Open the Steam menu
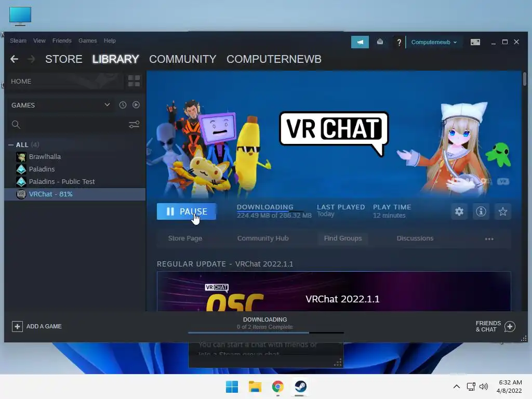This screenshot has height=399, width=532. click(18, 41)
